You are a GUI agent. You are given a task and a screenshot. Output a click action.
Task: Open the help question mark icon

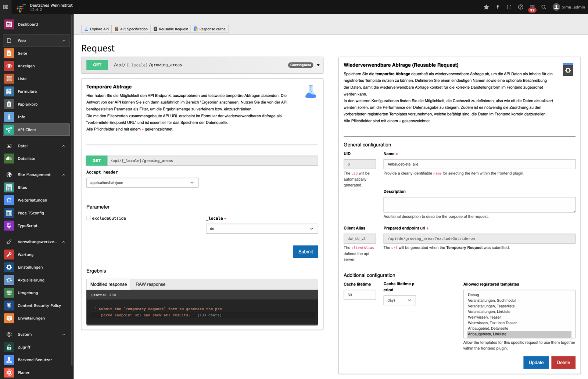click(x=520, y=7)
